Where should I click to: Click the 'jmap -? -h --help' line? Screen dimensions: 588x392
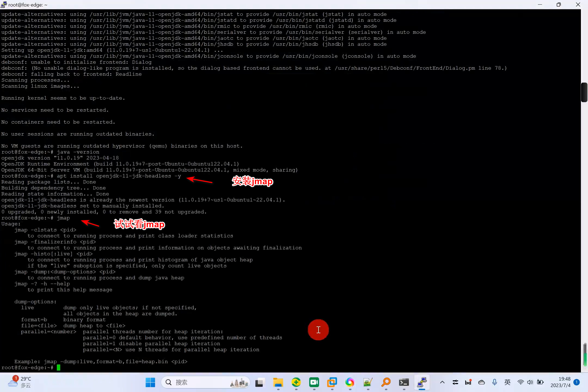[42, 284]
